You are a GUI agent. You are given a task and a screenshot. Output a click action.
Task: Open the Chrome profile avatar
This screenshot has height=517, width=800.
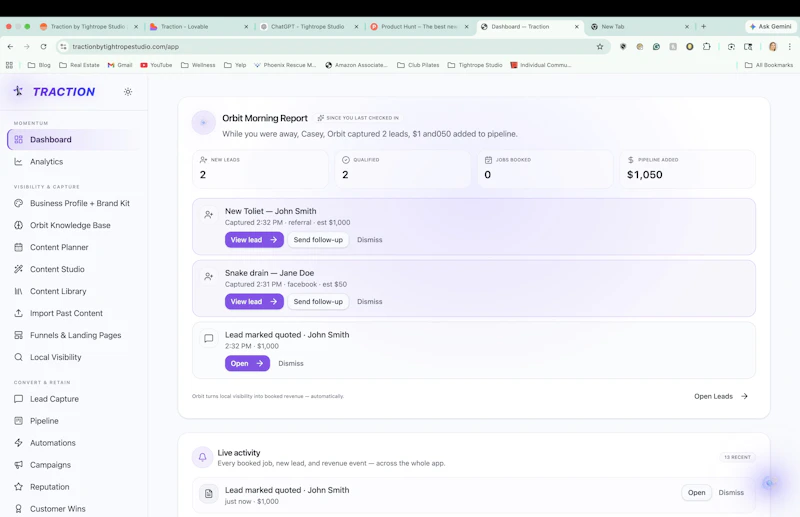772,46
